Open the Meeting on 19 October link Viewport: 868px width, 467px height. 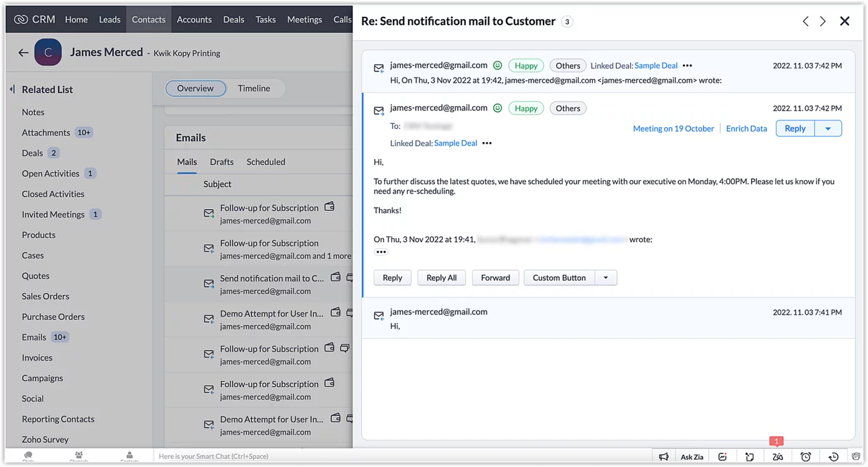[673, 128]
